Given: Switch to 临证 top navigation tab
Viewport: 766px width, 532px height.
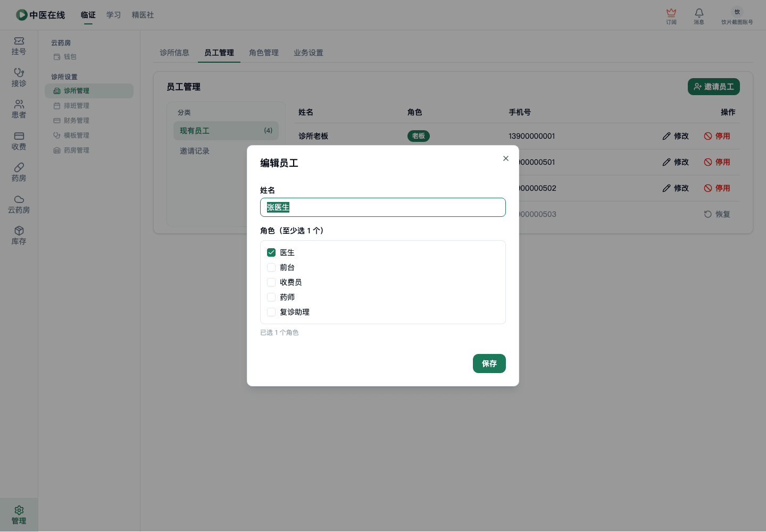Looking at the screenshot, I should [x=88, y=15].
